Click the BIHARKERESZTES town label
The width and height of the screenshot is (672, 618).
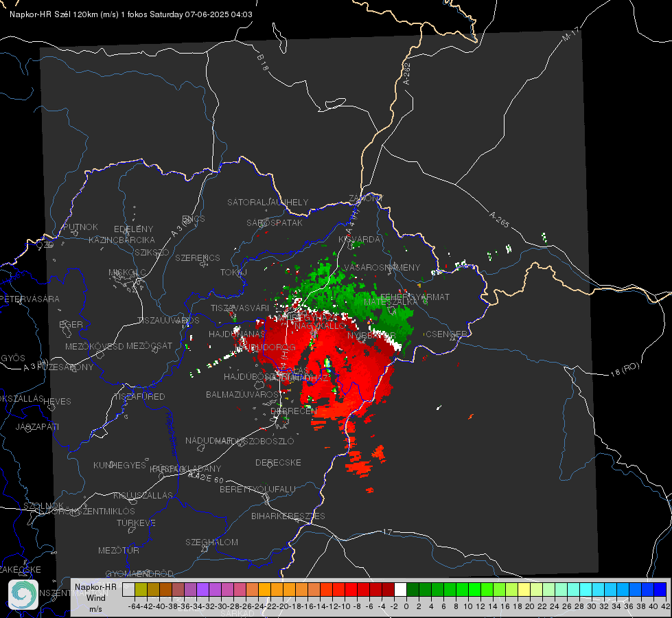click(x=288, y=516)
